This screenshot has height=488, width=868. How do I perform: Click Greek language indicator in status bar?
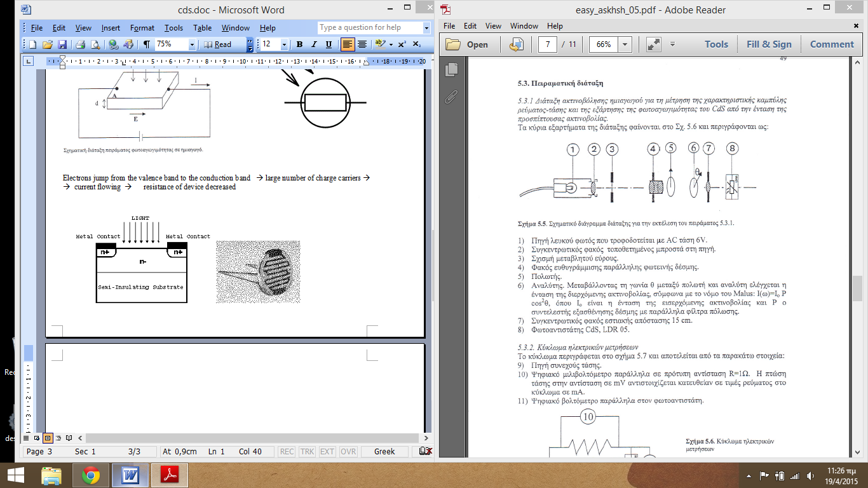(x=384, y=452)
